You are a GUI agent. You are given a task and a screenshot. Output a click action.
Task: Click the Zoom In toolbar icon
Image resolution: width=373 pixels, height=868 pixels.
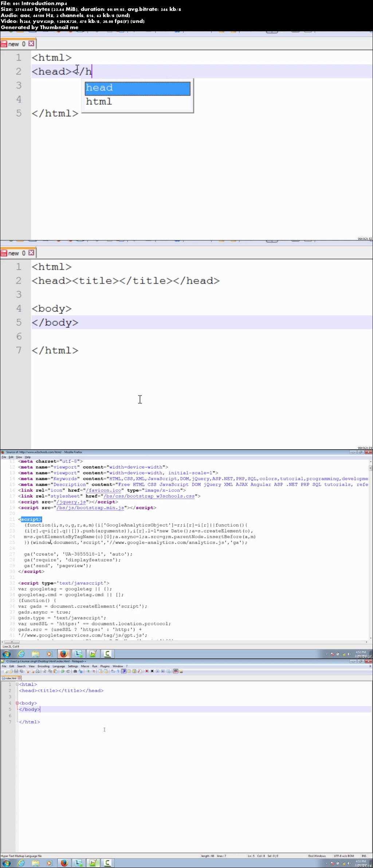[88, 671]
